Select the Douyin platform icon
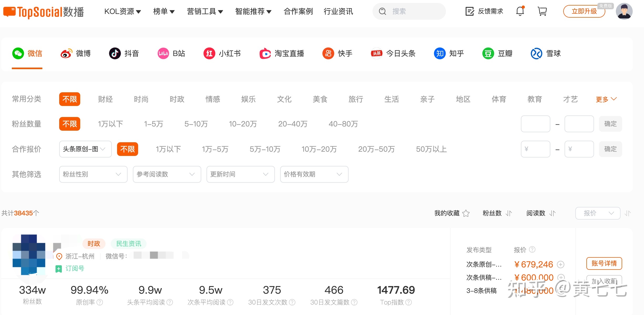The image size is (644, 315). point(115,53)
